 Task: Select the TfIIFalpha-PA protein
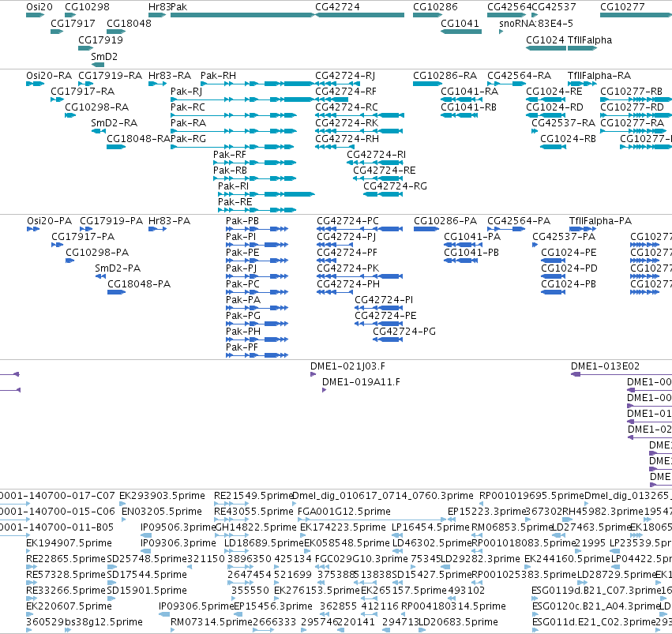point(581,229)
